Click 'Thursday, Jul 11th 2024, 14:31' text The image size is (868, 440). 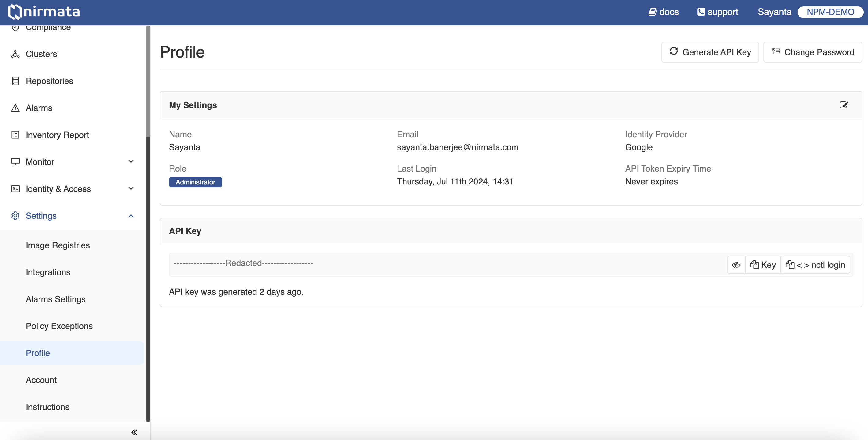[455, 181]
